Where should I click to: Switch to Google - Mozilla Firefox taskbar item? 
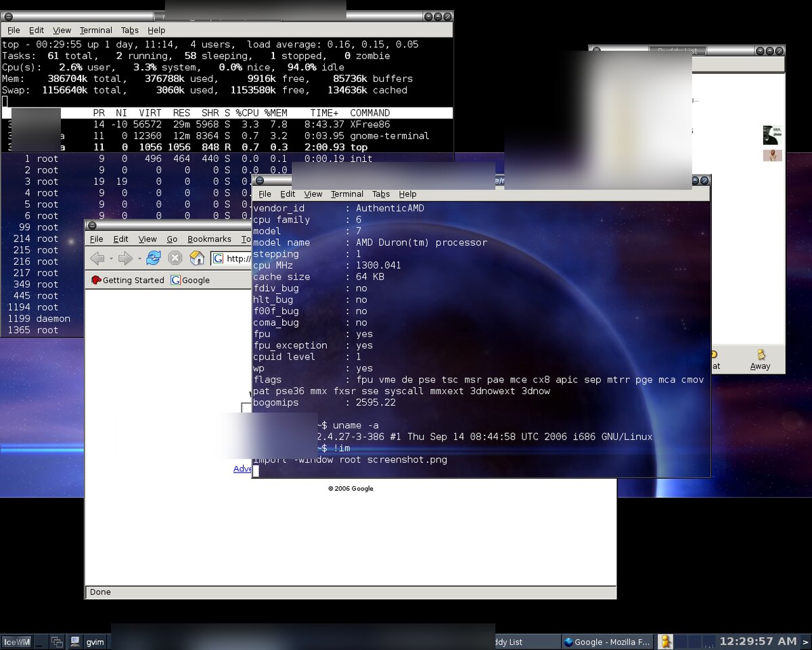[x=606, y=642]
